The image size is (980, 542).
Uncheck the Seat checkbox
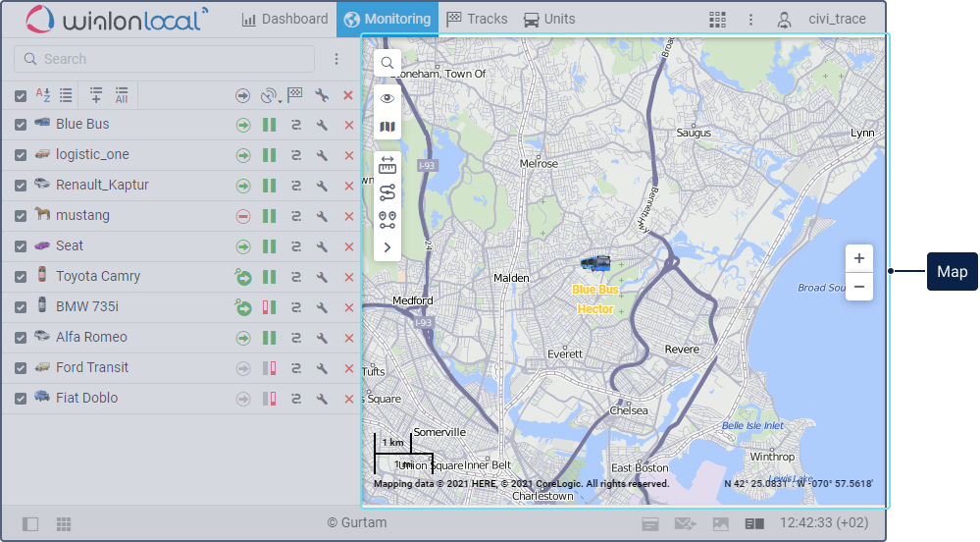click(21, 246)
